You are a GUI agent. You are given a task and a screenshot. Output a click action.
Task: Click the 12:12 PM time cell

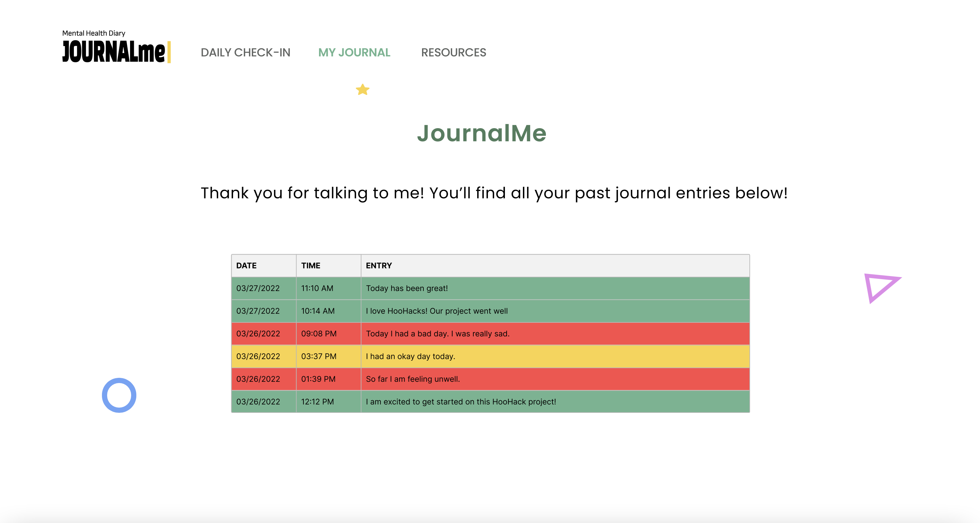click(318, 402)
